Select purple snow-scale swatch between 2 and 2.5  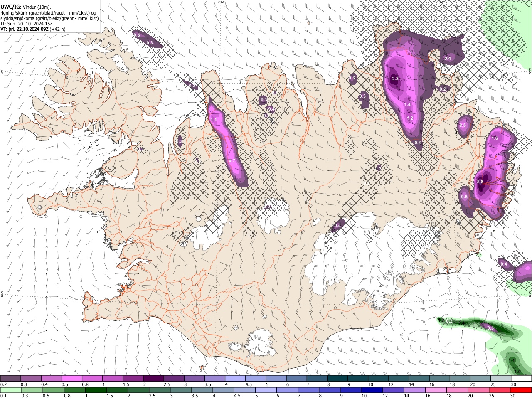pos(153,378)
